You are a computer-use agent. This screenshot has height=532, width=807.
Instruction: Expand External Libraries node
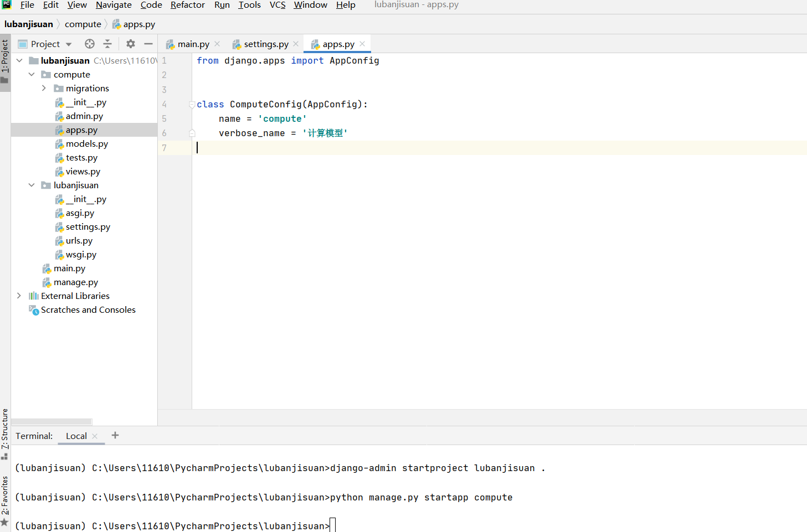(19, 296)
